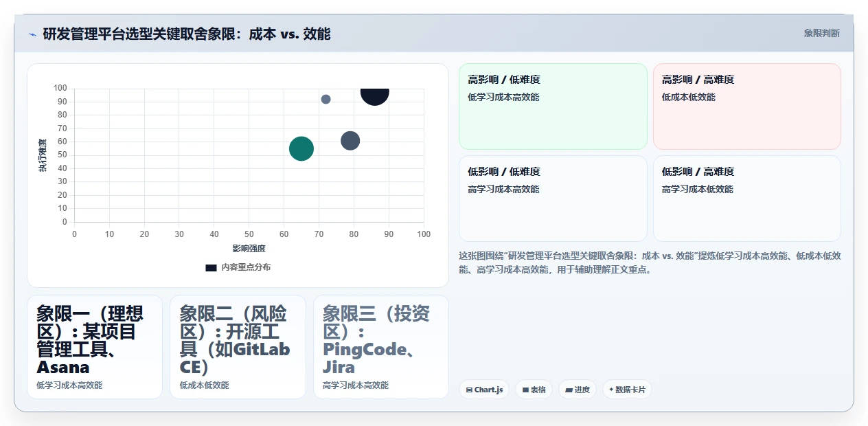The height and width of the screenshot is (426, 868).
Task: Open the 高影响 / 低难度 quadrant card
Action: (x=553, y=106)
